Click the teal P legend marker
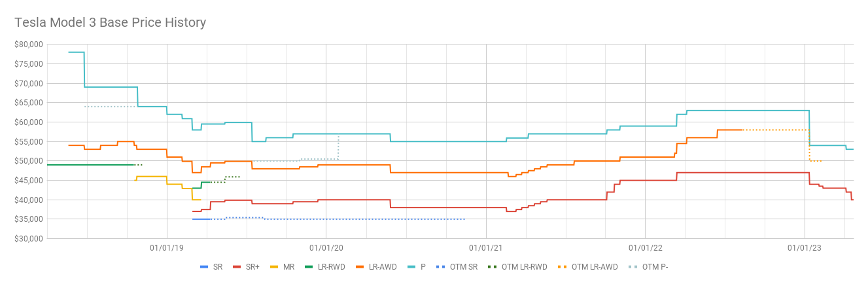This screenshot has height=286, width=868. (x=410, y=267)
